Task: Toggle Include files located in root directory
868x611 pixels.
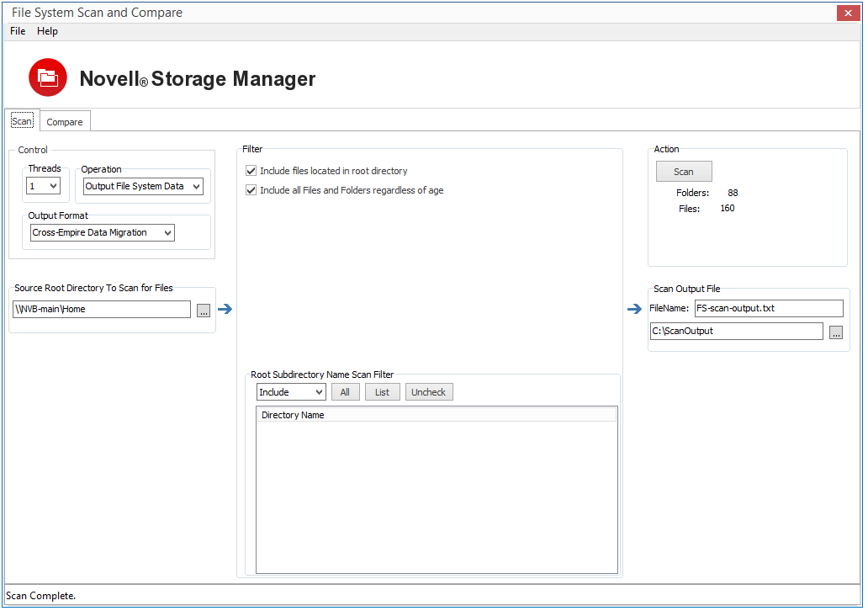Action: coord(251,171)
